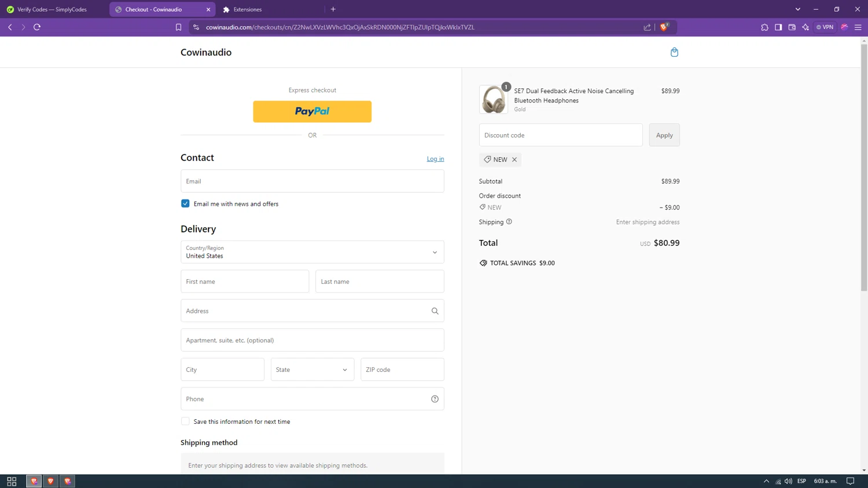868x488 pixels.
Task: Open the volume control in tray
Action: [788, 481]
